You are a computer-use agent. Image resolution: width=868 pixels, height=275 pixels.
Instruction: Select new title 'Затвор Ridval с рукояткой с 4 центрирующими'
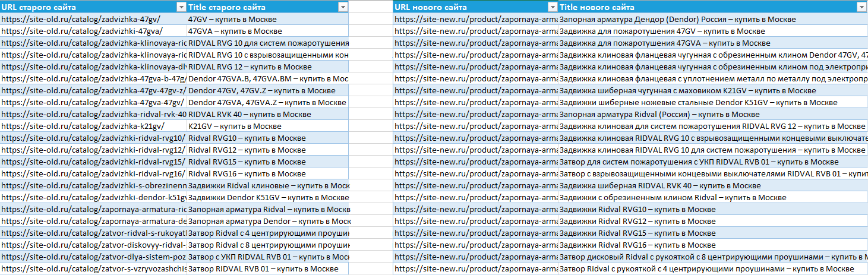point(713,268)
